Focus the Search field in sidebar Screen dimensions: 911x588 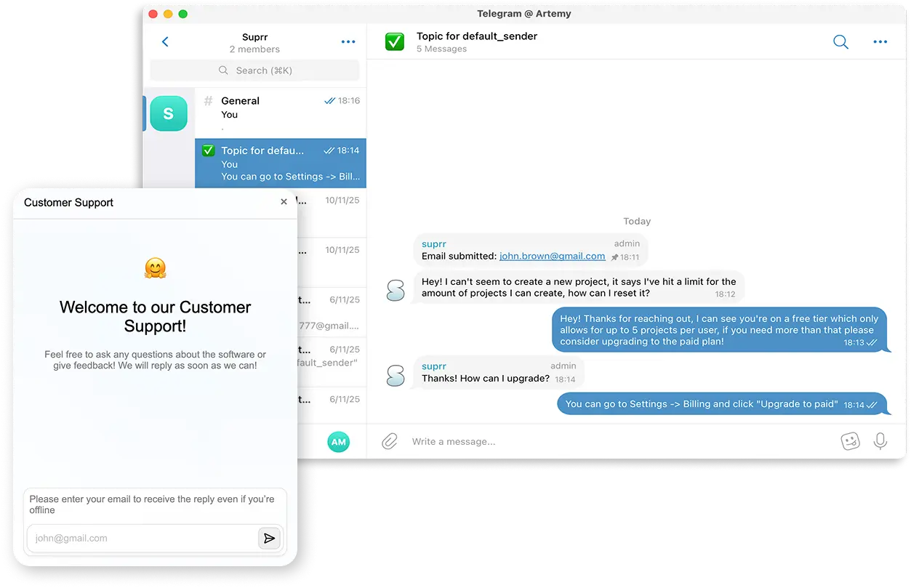click(254, 71)
